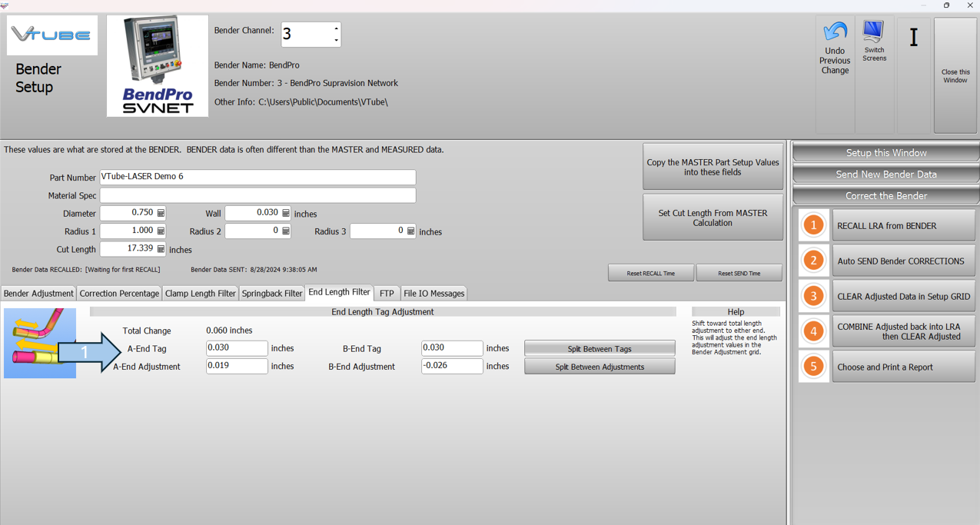The width and height of the screenshot is (980, 525).
Task: Click the BendPro SVNET controller image
Action: tap(158, 66)
